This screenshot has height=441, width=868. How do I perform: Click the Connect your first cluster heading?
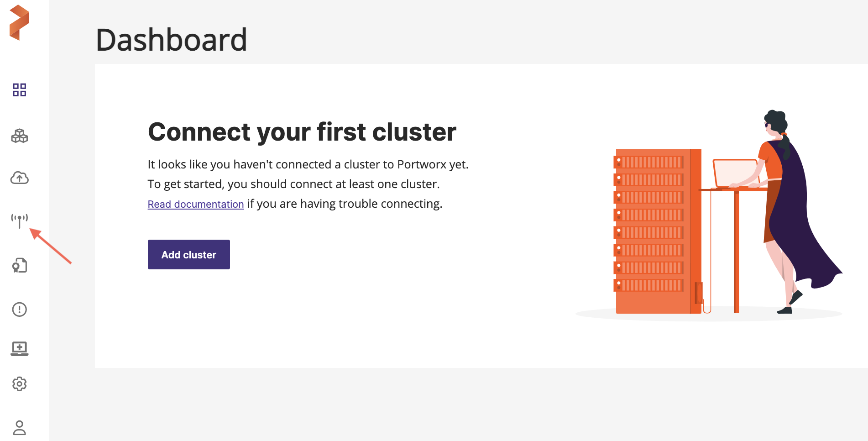[302, 132]
